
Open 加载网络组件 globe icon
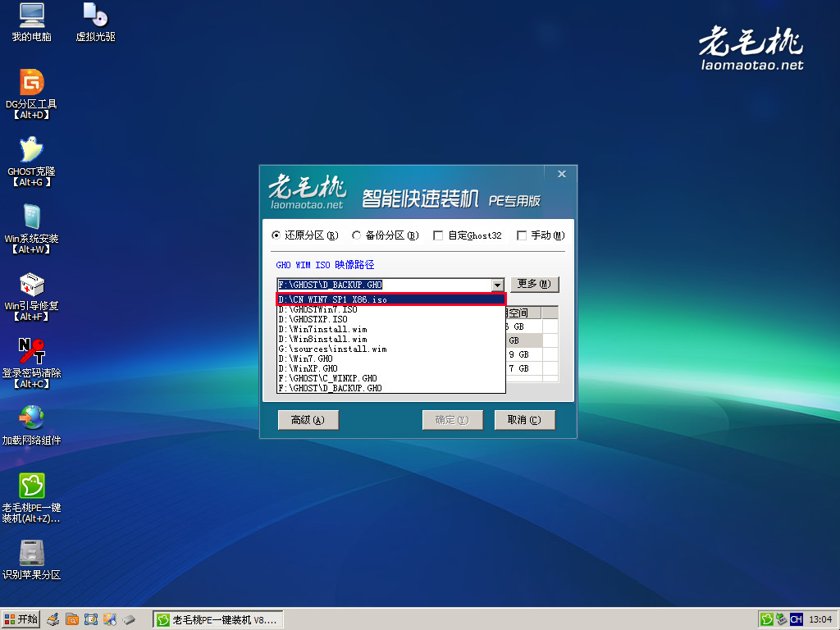(x=32, y=426)
